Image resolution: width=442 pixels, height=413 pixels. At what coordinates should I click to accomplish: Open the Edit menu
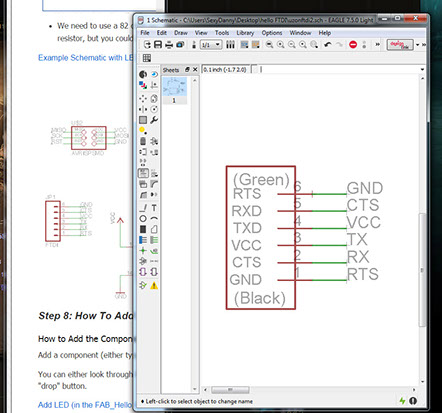click(162, 33)
